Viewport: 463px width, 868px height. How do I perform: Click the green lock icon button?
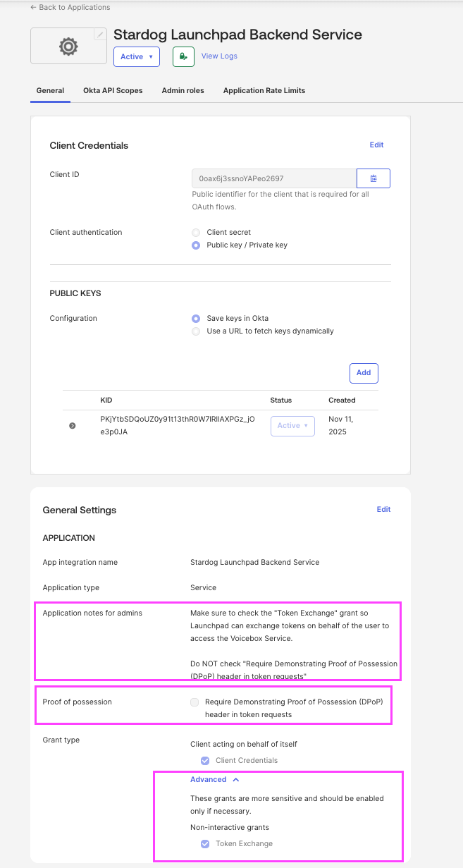(183, 56)
